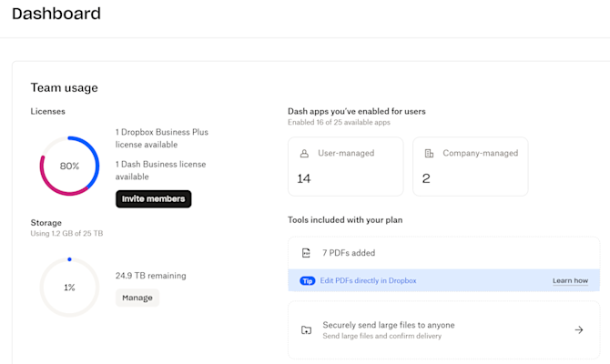Select the User-managed person icon
The image size is (610, 364).
(304, 153)
